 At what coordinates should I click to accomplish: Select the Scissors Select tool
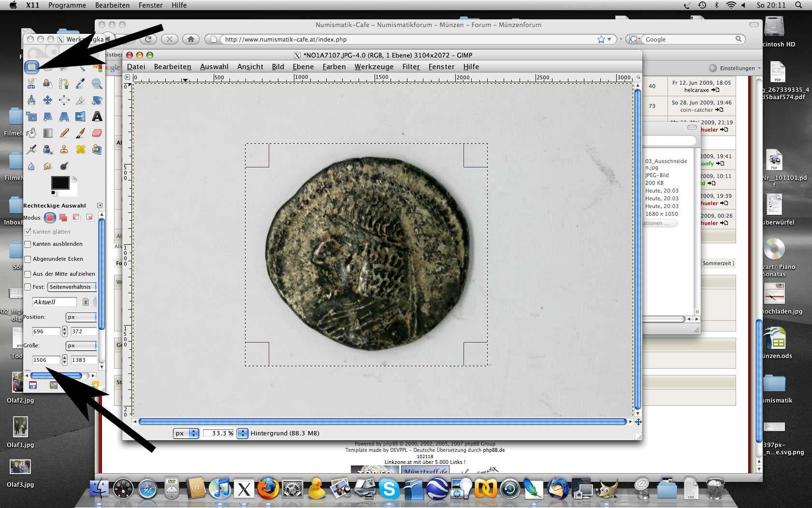click(x=31, y=84)
